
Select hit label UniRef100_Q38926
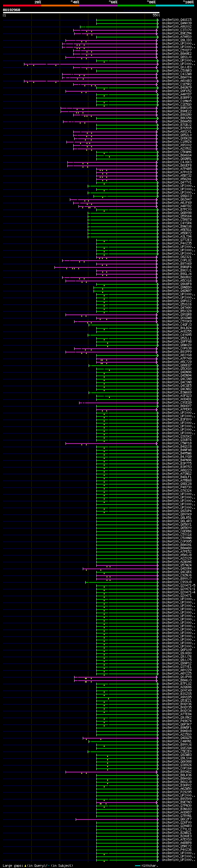(176, 765)
